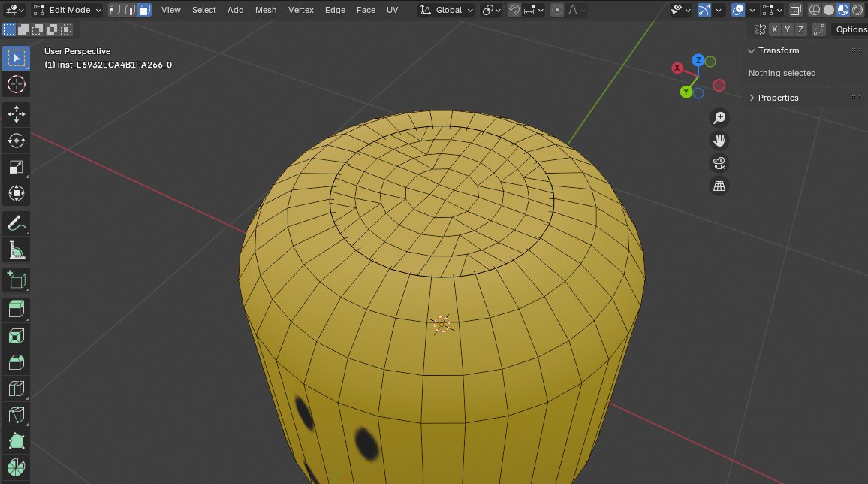Open the snapping settings dropdown
868x484 pixels.
(x=534, y=10)
